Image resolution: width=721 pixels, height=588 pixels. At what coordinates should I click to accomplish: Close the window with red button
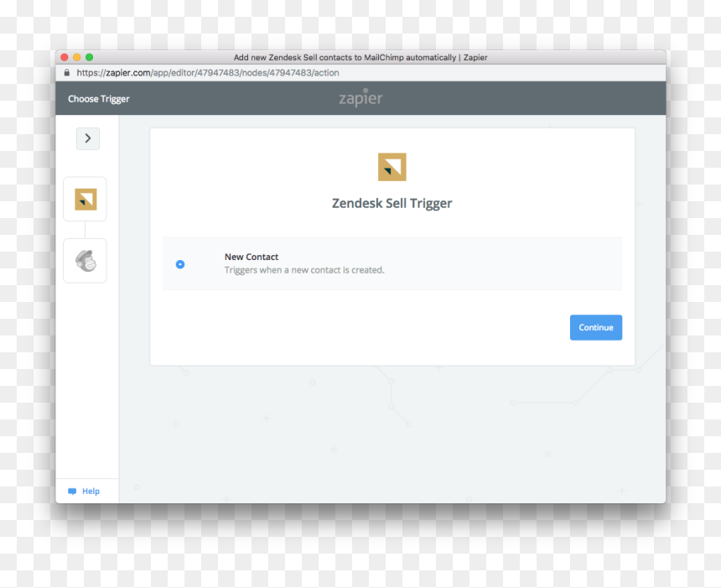[x=65, y=57]
